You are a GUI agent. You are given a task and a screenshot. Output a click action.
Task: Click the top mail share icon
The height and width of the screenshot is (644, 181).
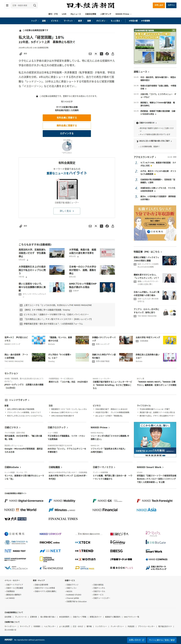90,54
